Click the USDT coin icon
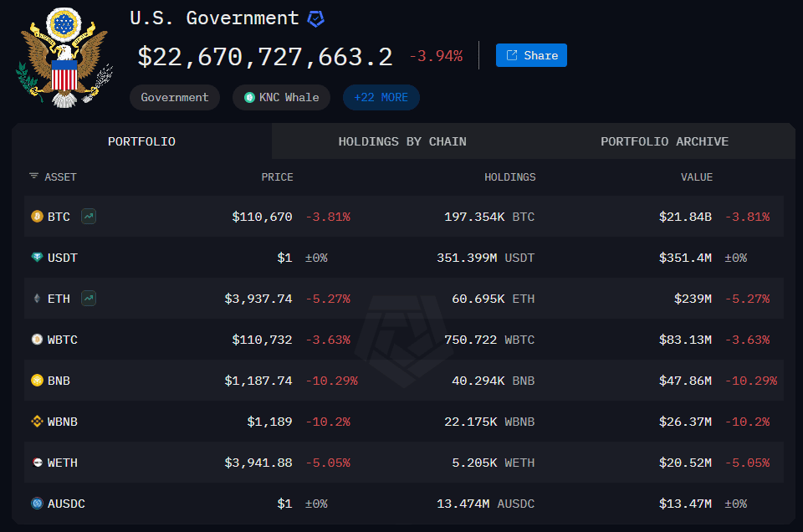Image resolution: width=803 pixels, height=532 pixels. pos(37,258)
